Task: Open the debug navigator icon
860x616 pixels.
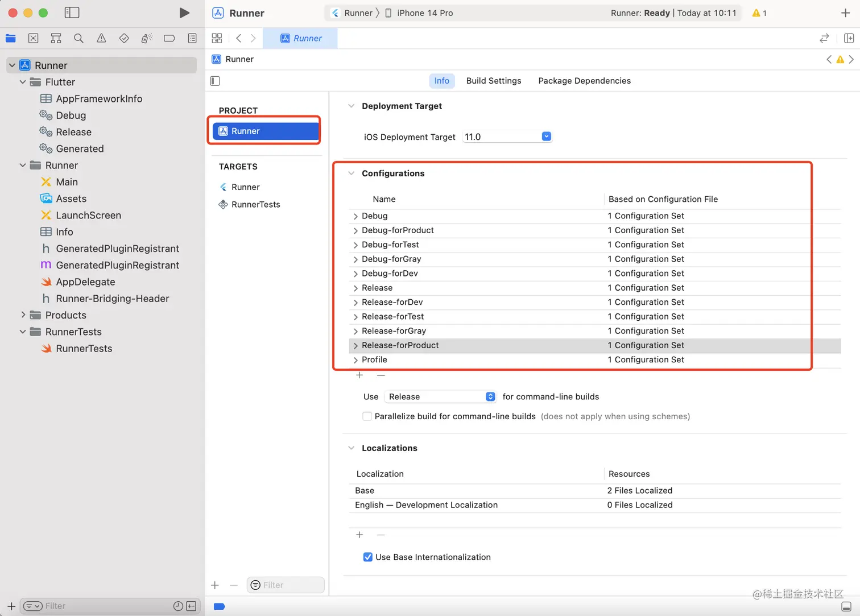Action: (147, 38)
